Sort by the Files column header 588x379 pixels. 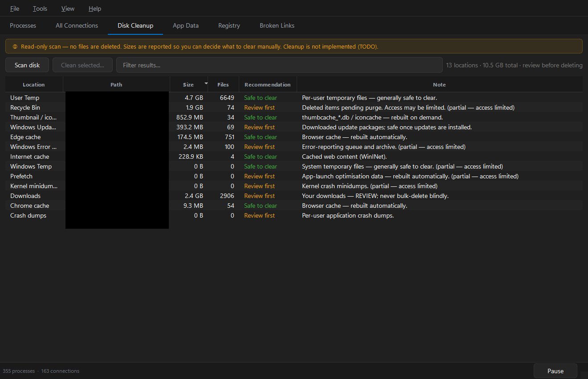[223, 84]
